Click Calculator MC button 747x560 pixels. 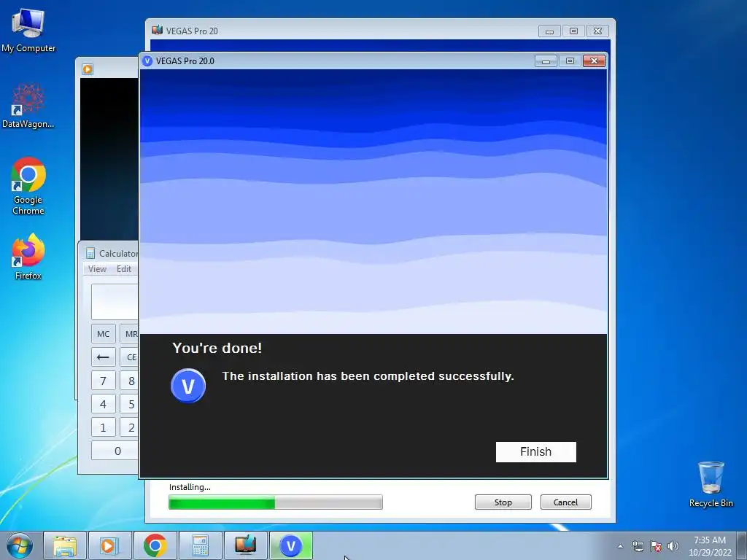(x=104, y=334)
